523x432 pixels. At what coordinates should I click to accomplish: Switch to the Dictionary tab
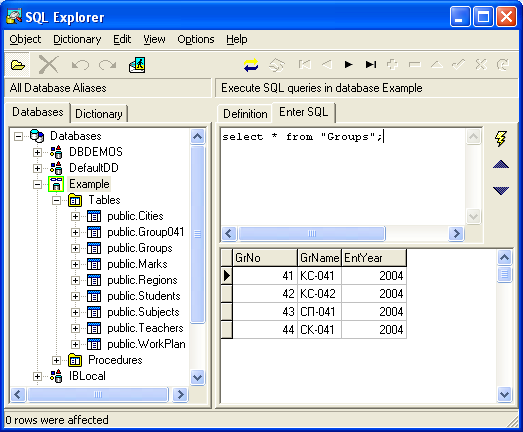99,114
